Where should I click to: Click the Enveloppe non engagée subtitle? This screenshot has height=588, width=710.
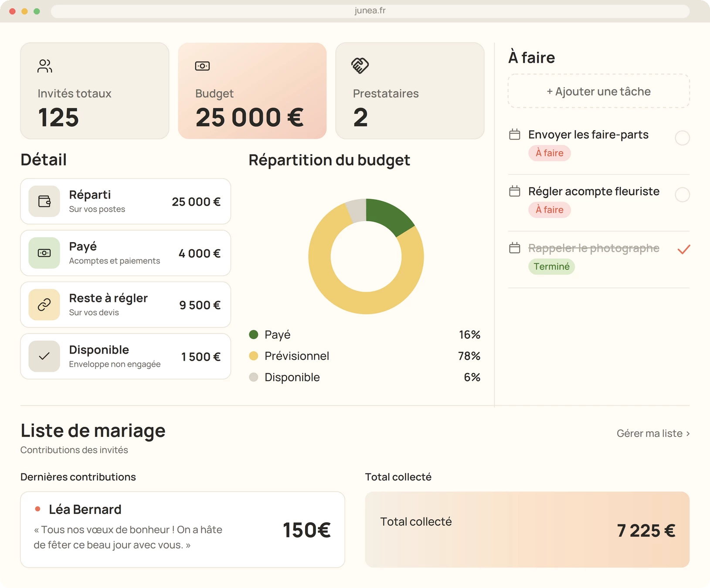(x=115, y=364)
